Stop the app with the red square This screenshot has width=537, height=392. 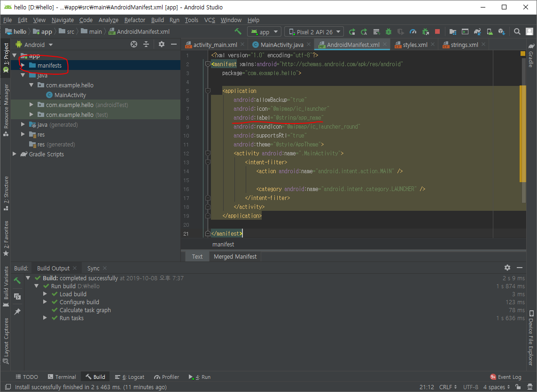tap(437, 31)
